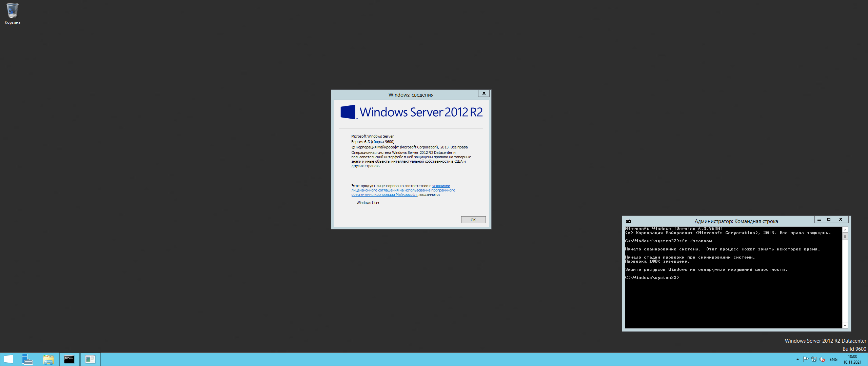Open the Command Prompt window system menu icon
Image resolution: width=868 pixels, height=366 pixels.
click(x=629, y=221)
